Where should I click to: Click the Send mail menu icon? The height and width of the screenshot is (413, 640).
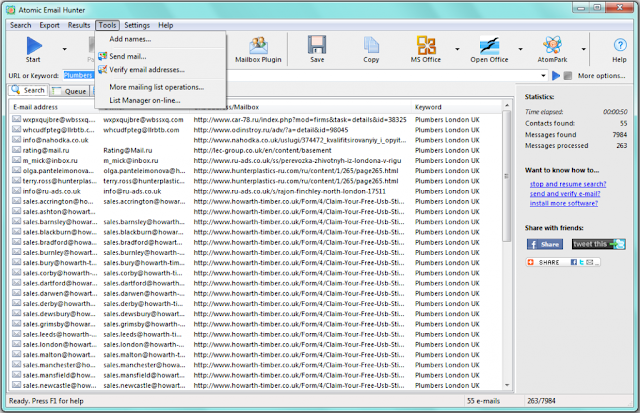[x=102, y=56]
